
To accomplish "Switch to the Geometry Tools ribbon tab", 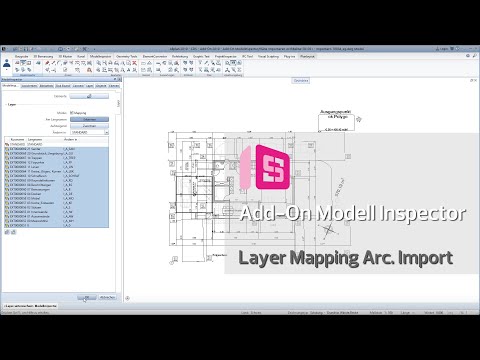I will click(127, 56).
